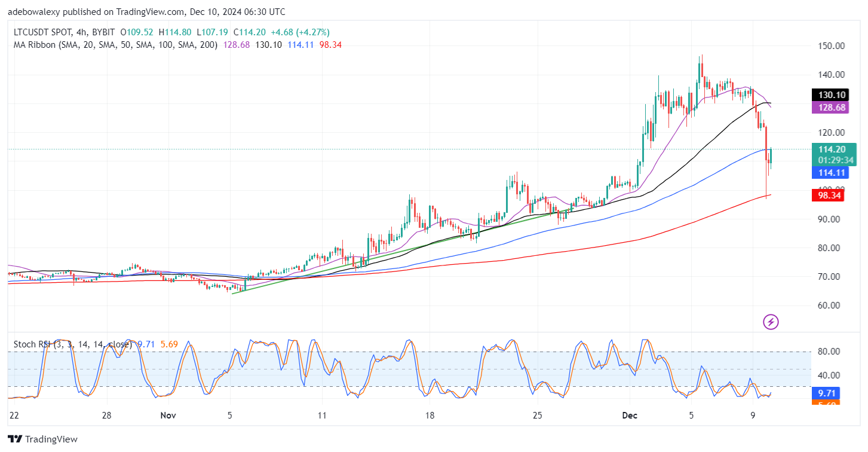Click the 60.00 price axis tick

coord(828,306)
